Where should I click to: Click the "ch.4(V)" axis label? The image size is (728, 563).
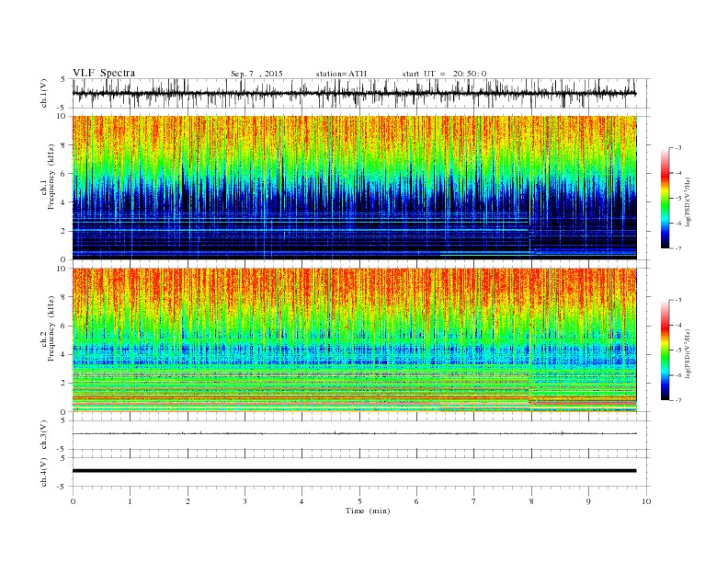tap(44, 472)
